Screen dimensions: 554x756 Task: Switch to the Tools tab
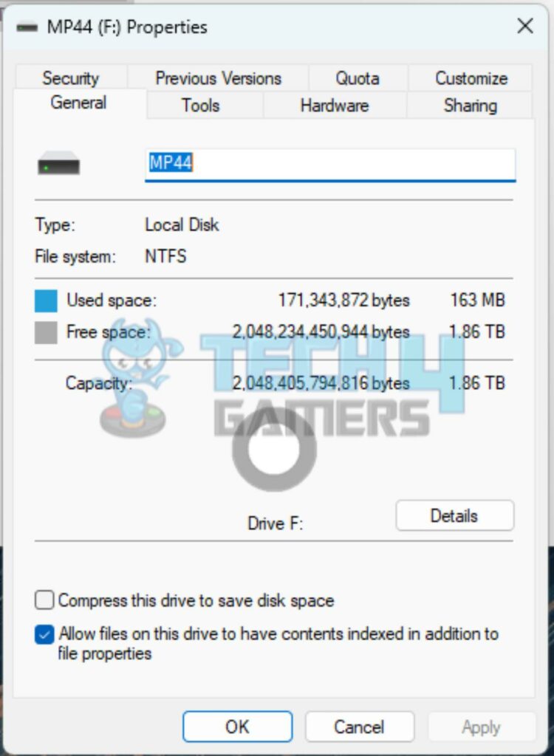(201, 105)
